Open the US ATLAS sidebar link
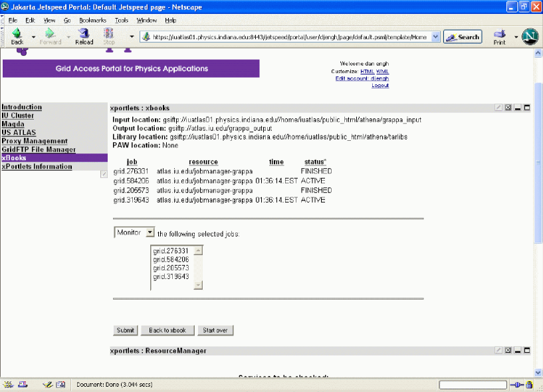The height and width of the screenshot is (392, 543). [19, 132]
